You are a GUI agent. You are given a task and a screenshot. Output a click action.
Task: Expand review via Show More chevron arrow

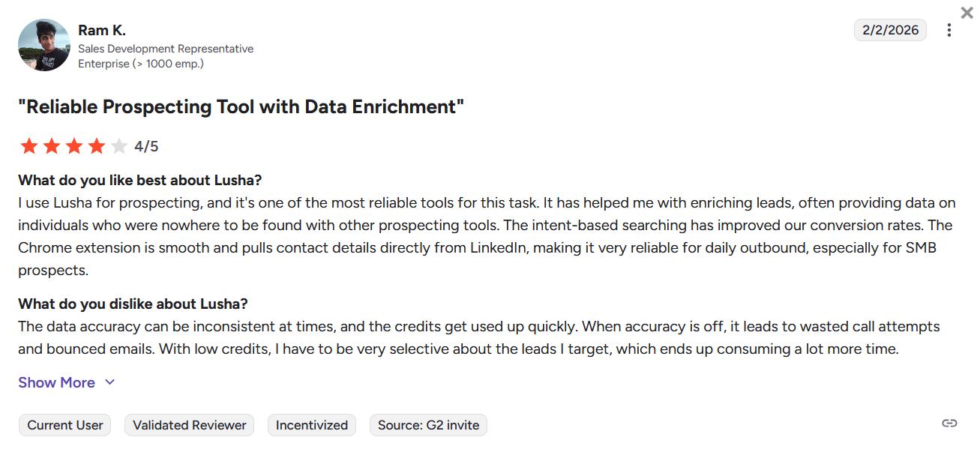[x=109, y=382]
